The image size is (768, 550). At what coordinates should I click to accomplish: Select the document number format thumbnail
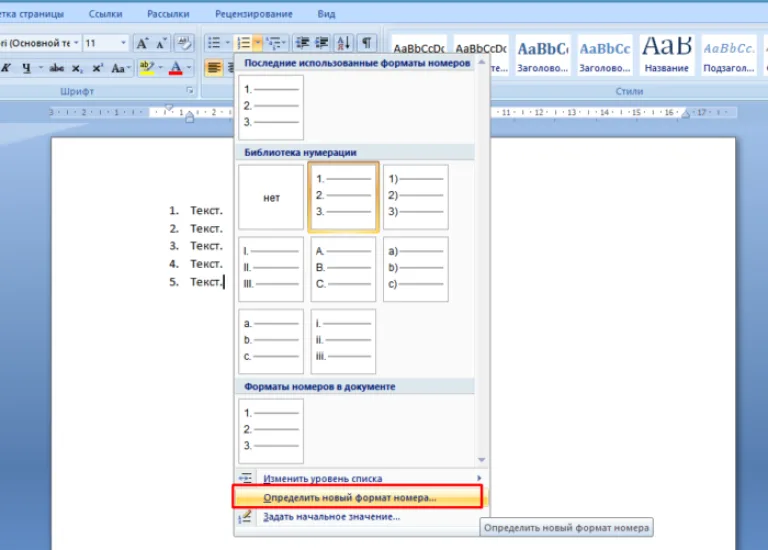click(x=271, y=430)
